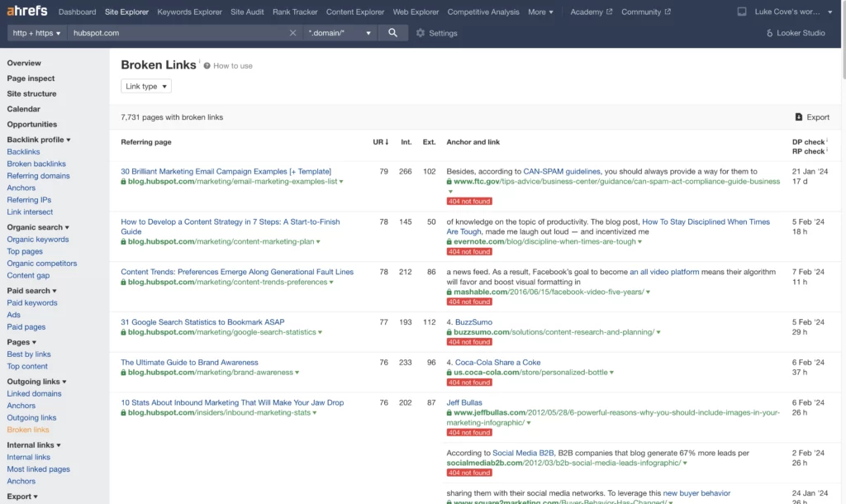Go to Dashboard tab
The image size is (846, 504).
point(77,12)
